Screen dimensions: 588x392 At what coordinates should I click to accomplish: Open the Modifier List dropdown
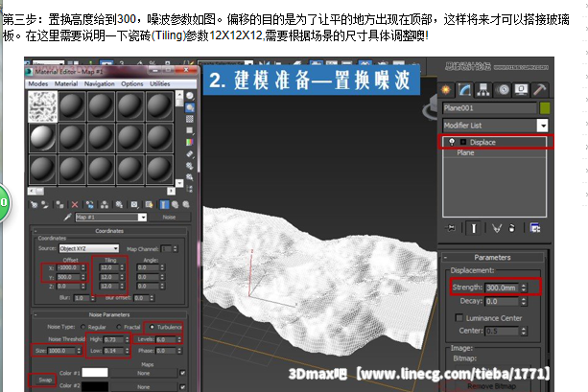click(543, 126)
